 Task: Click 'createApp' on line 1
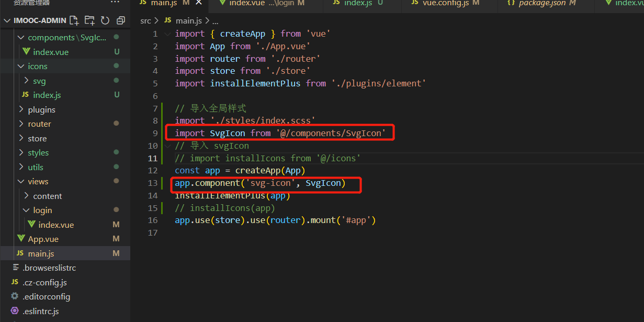[243, 34]
